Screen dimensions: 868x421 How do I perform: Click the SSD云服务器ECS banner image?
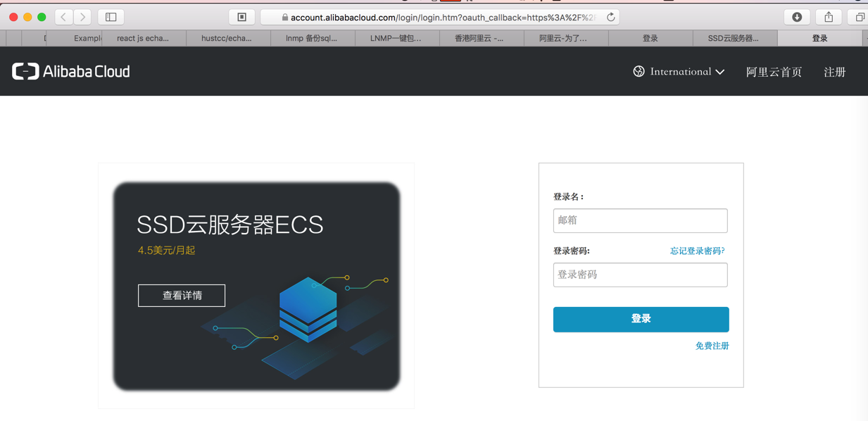pos(256,286)
